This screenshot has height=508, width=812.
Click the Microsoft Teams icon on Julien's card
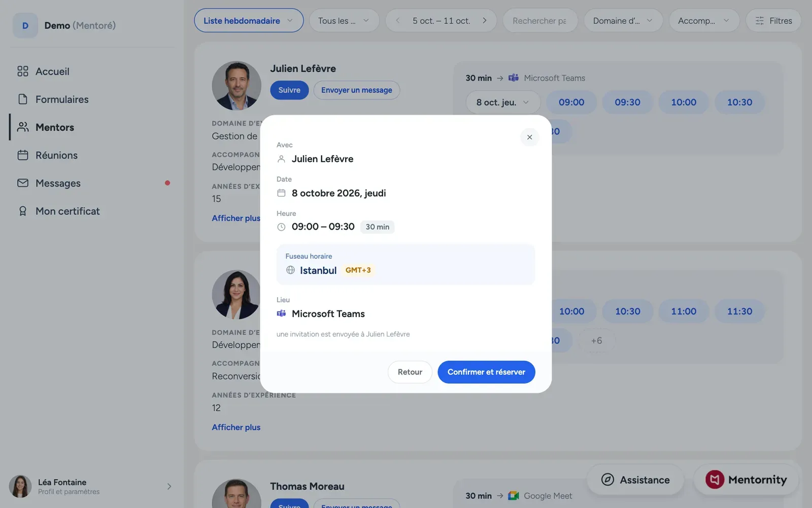pyautogui.click(x=514, y=78)
